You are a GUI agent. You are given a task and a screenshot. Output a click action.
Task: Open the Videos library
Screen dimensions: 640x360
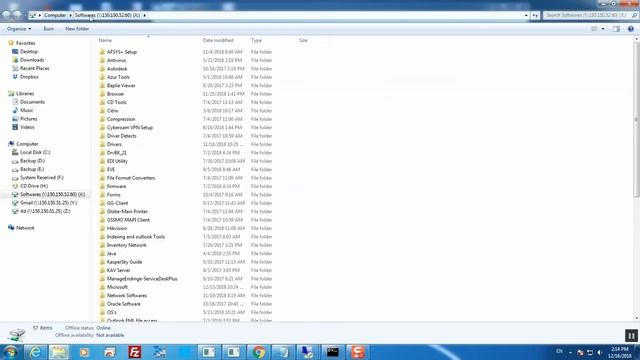27,127
